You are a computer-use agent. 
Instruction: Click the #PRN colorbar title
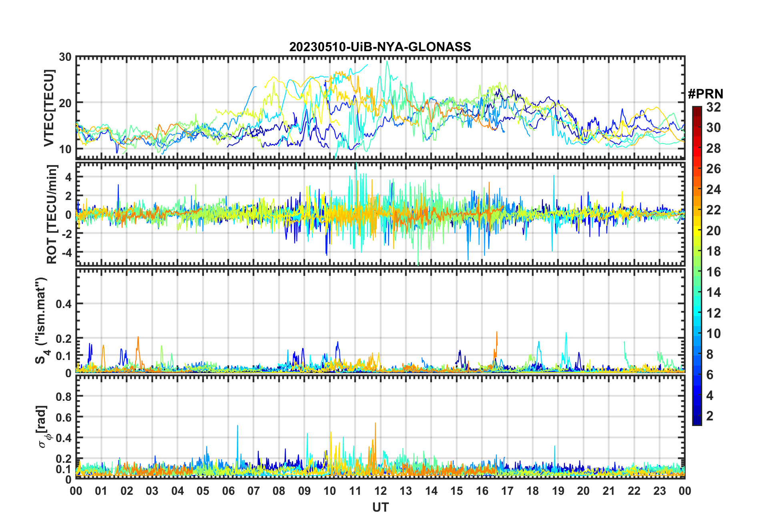click(x=705, y=94)
